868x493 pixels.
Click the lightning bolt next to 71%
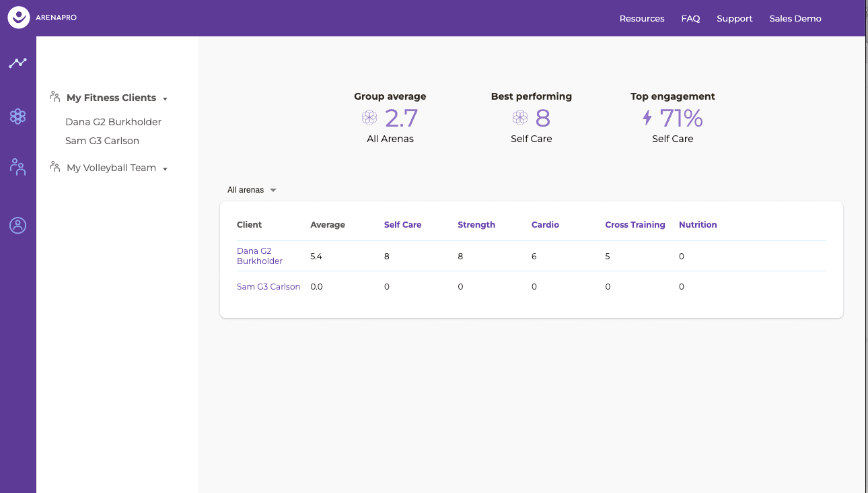pos(647,117)
